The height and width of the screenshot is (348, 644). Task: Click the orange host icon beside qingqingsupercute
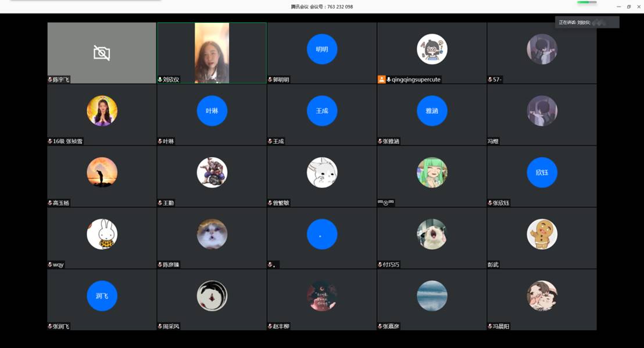pyautogui.click(x=381, y=80)
